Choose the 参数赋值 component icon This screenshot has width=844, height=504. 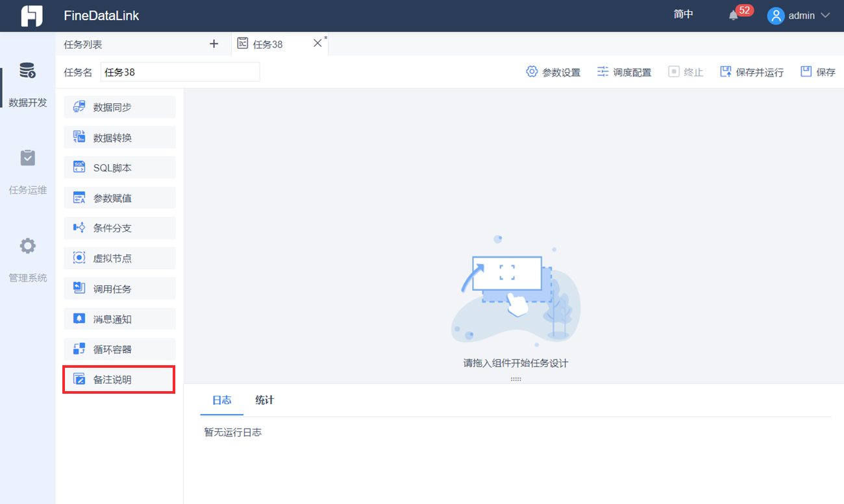click(79, 198)
